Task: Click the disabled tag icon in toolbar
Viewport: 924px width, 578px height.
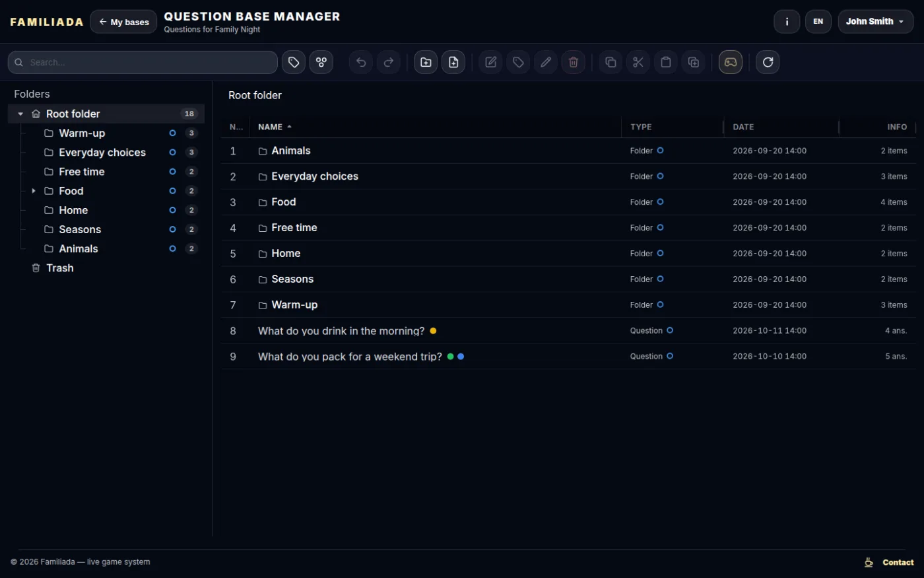Action: pos(518,62)
